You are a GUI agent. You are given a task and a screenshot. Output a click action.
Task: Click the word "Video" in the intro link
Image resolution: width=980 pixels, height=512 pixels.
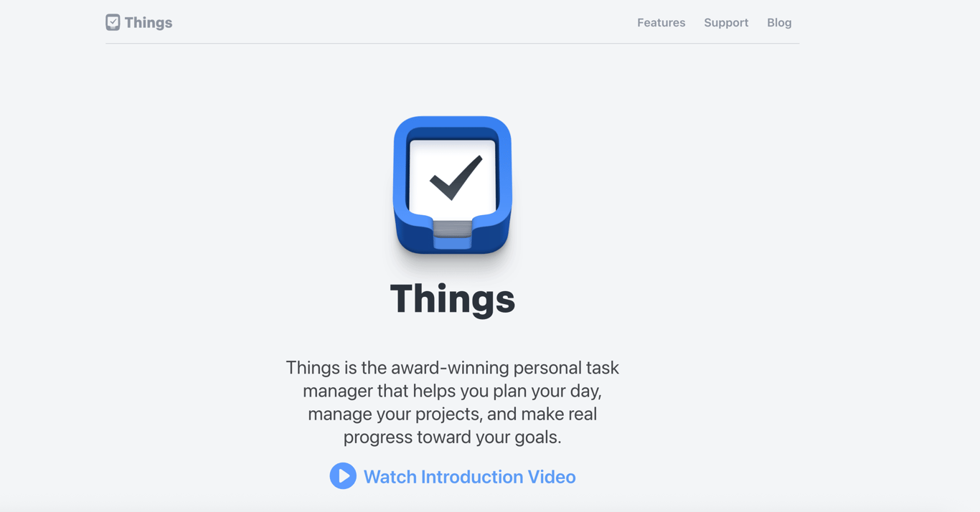point(552,477)
